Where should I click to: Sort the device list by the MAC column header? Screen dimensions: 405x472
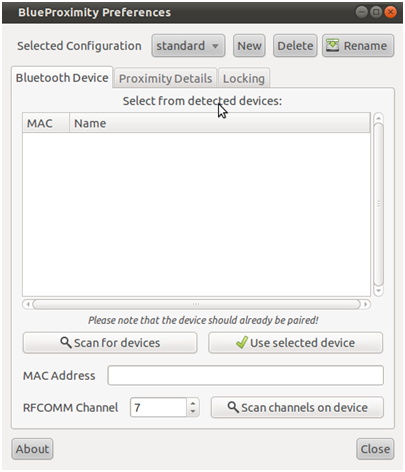tap(46, 123)
